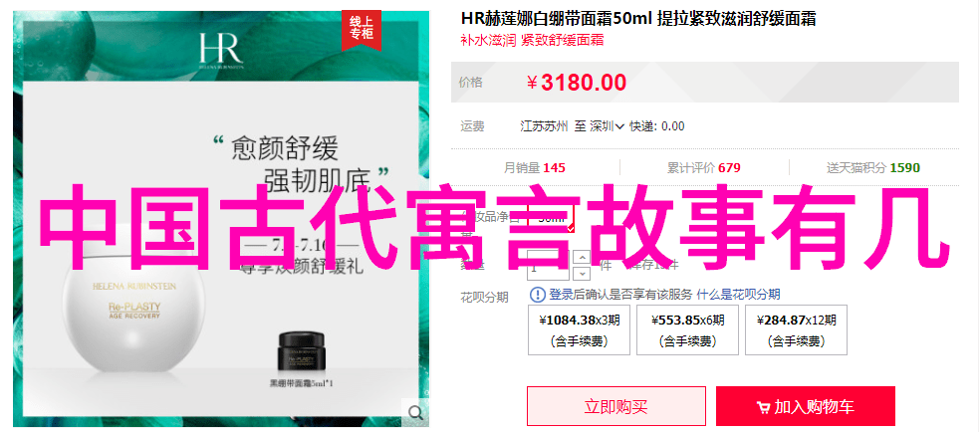Image resolution: width=980 pixels, height=432 pixels.
Task: Click the cart icon in add-to-cart button
Action: pyautogui.click(x=763, y=408)
